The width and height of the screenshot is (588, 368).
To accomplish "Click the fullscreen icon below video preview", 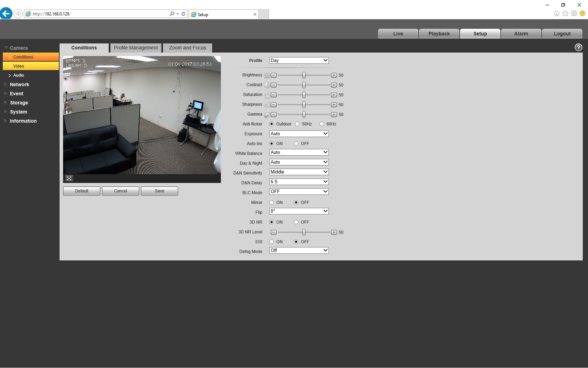I will click(69, 178).
